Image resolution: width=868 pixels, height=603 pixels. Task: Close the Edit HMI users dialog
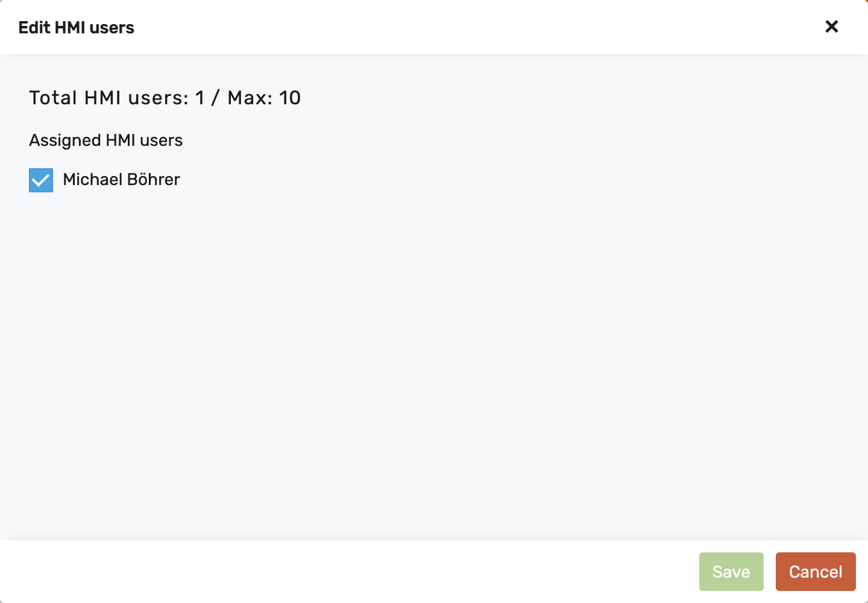pyautogui.click(x=832, y=27)
